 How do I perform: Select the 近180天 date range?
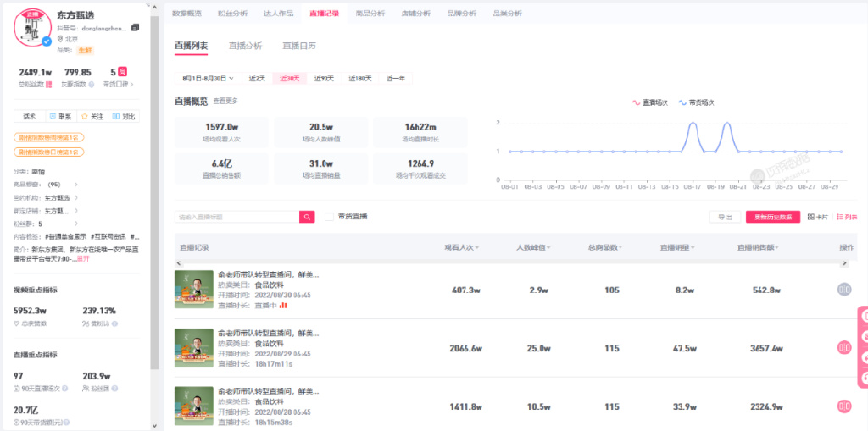(359, 79)
